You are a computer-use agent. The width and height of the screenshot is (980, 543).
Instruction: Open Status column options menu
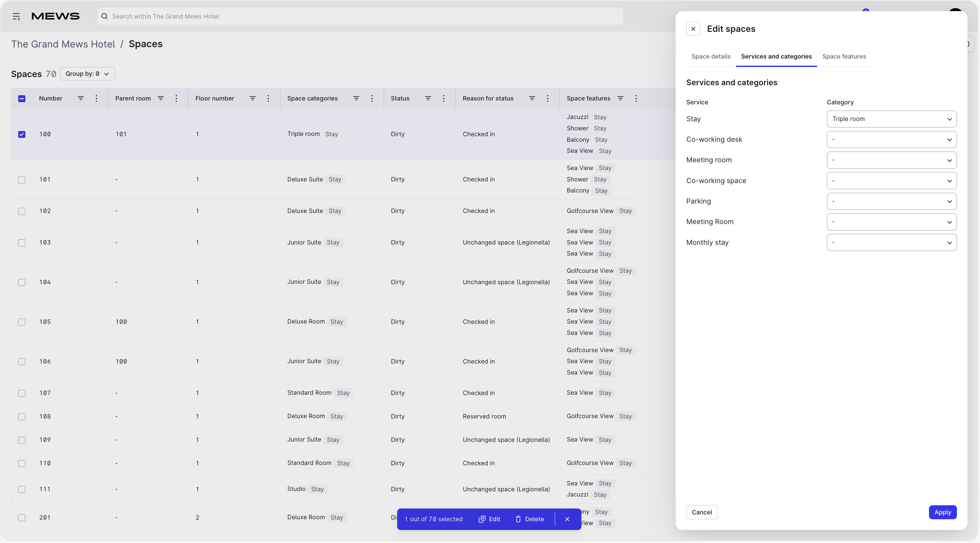pyautogui.click(x=444, y=98)
